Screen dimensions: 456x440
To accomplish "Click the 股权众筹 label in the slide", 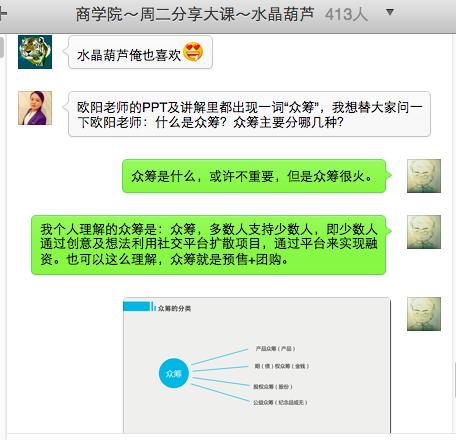I will tap(273, 387).
